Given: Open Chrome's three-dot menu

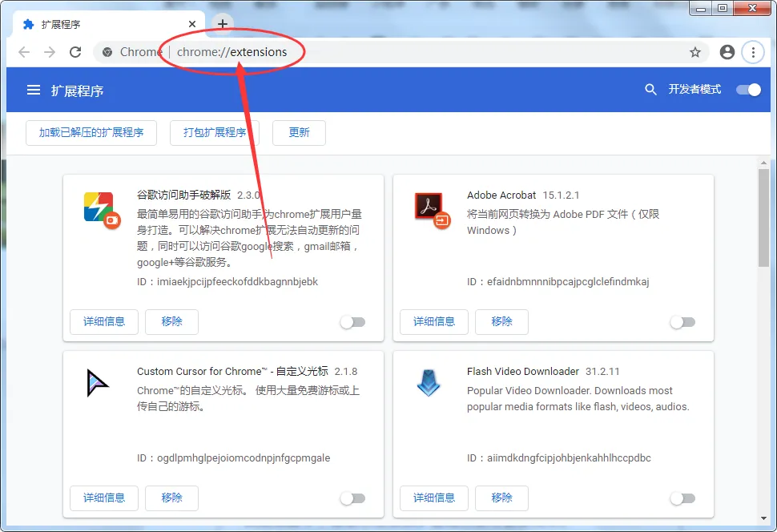Looking at the screenshot, I should (753, 52).
